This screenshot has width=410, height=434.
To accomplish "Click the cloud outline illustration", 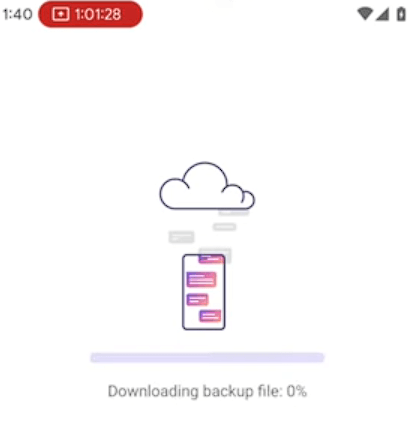I will click(x=207, y=186).
